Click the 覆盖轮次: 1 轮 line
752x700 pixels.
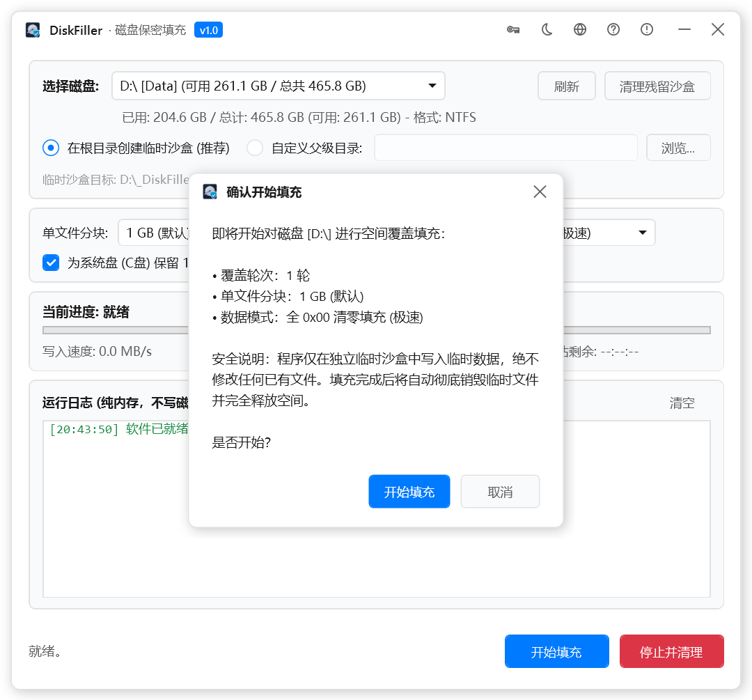[261, 275]
